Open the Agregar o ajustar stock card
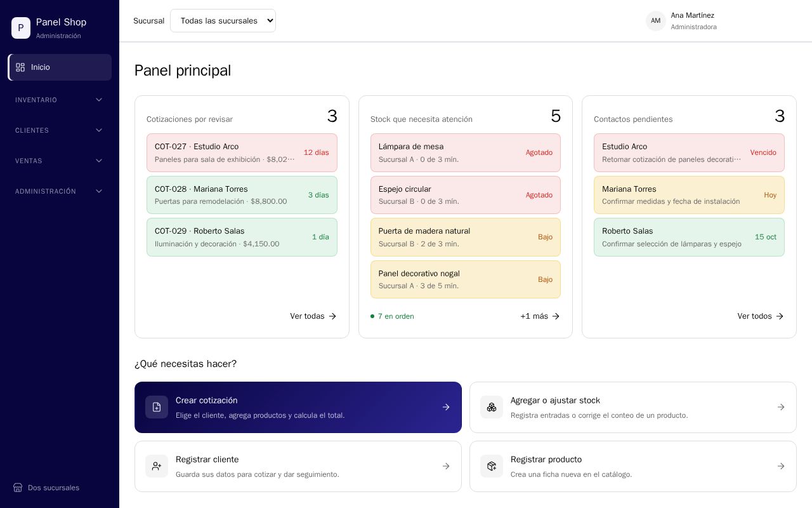 coord(633,407)
